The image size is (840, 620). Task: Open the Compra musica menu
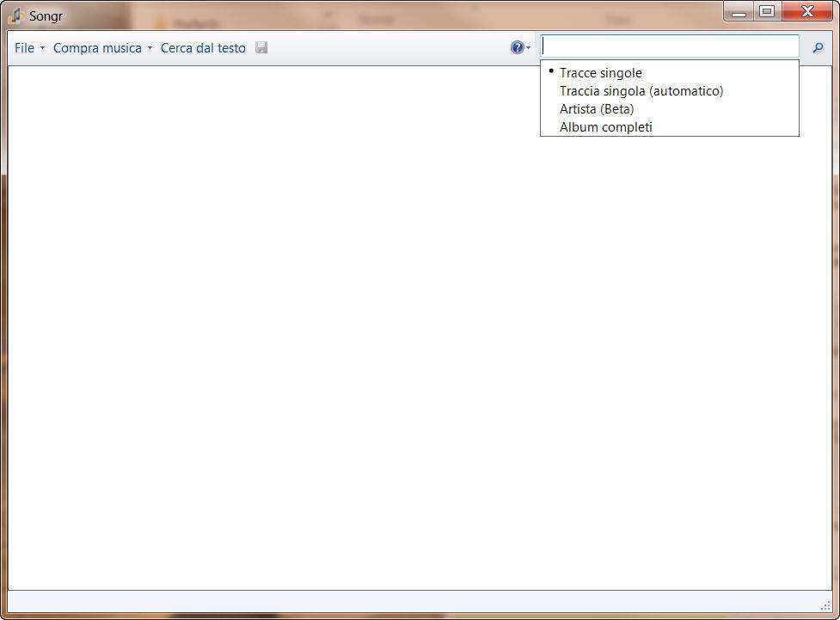pyautogui.click(x=102, y=48)
